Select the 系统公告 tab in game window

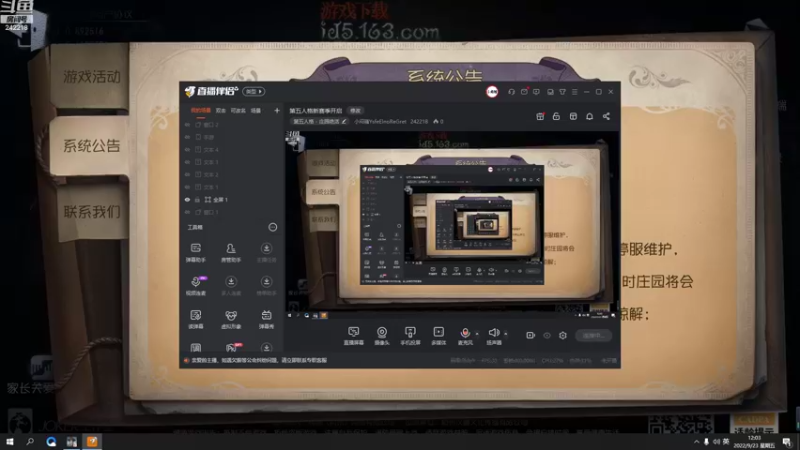92,146
